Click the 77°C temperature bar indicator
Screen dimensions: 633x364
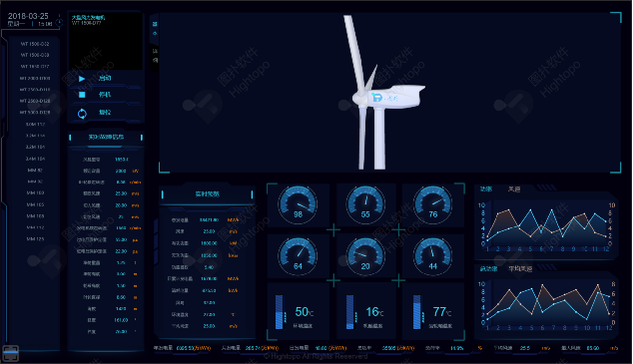(417, 312)
